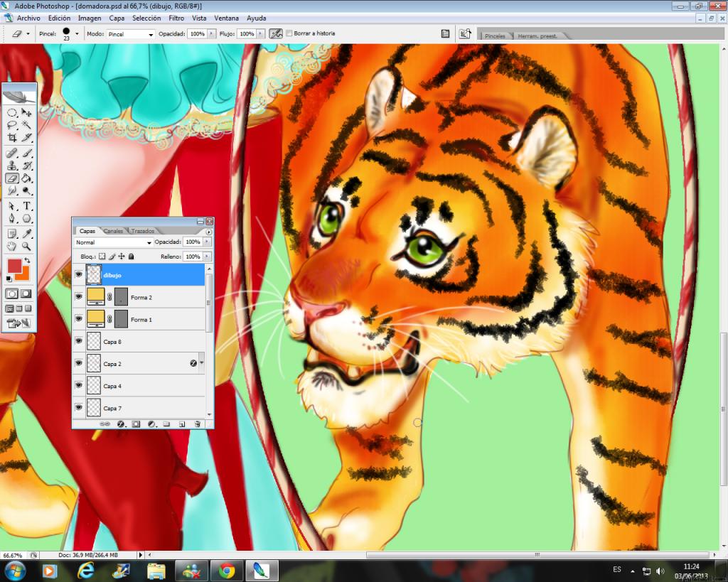Open the Capas panel options menu

click(x=208, y=232)
